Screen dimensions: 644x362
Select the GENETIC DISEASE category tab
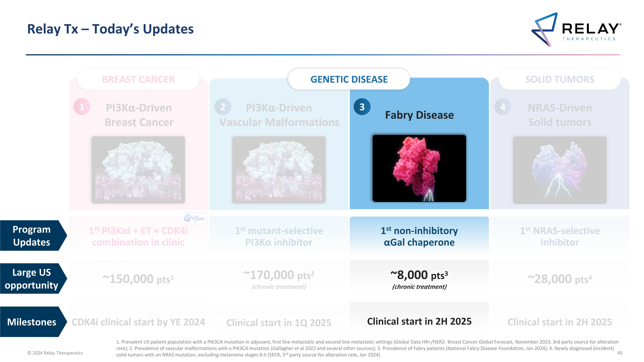349,79
